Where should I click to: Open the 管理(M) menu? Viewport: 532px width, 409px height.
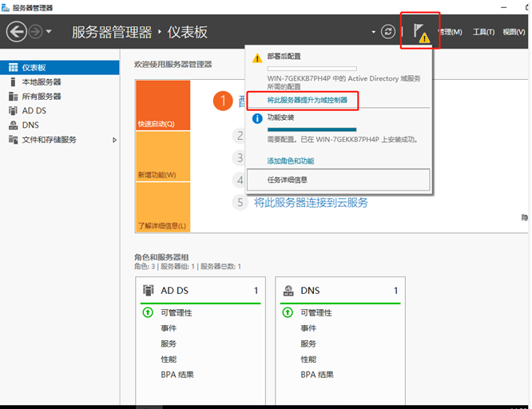pos(451,32)
